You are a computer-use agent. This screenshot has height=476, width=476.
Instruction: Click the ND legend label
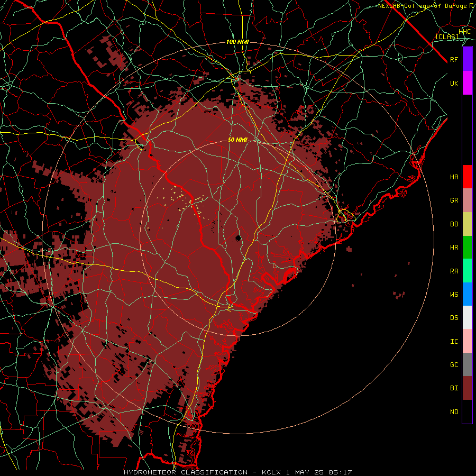coord(454,412)
